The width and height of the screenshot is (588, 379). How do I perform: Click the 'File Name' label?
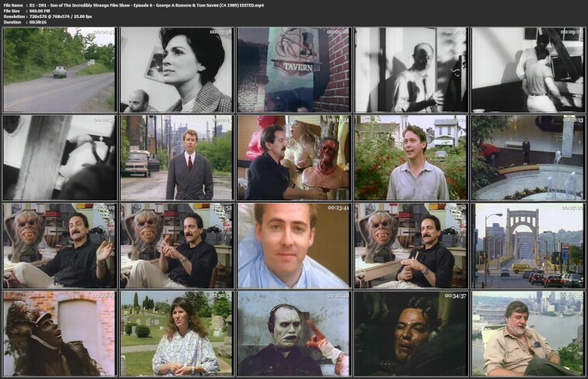tap(13, 5)
